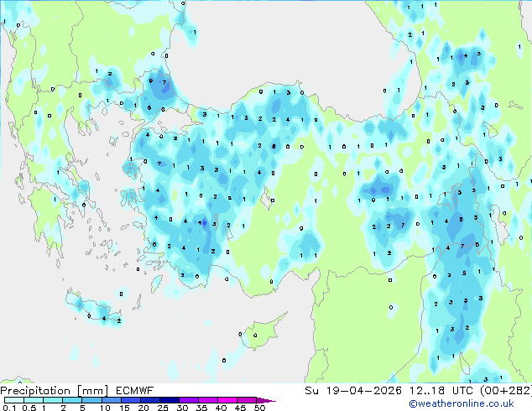Image resolution: width=532 pixels, height=411 pixels.
Task: Click the legend label 10
Action: tap(105, 408)
